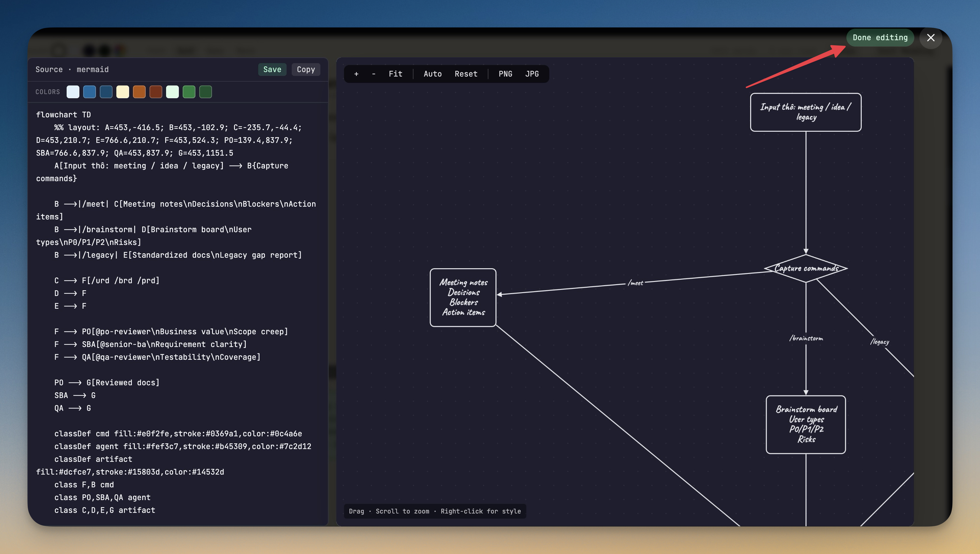Click Fit in the diagram toolbar
The image size is (980, 554).
pos(395,74)
